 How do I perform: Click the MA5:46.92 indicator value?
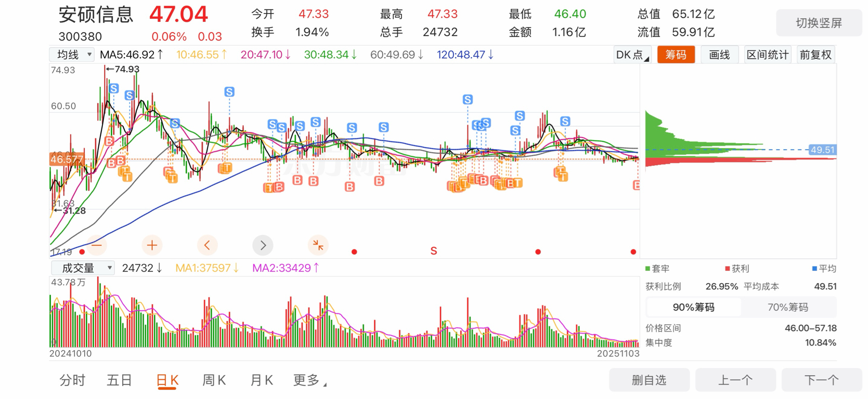(x=132, y=55)
